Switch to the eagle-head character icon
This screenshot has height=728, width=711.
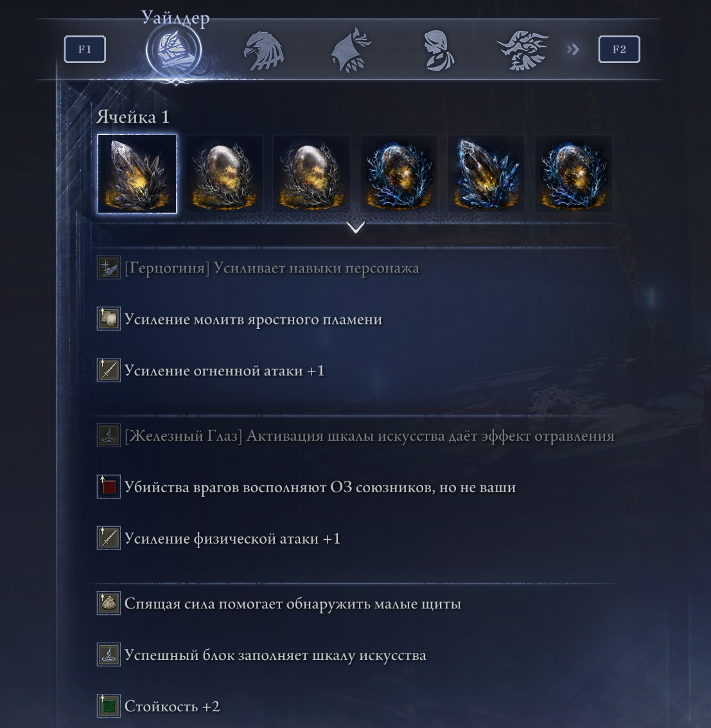[263, 51]
